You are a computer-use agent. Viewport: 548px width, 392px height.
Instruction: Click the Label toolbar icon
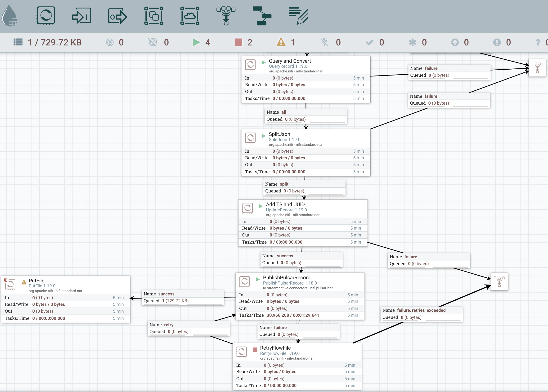pos(298,16)
